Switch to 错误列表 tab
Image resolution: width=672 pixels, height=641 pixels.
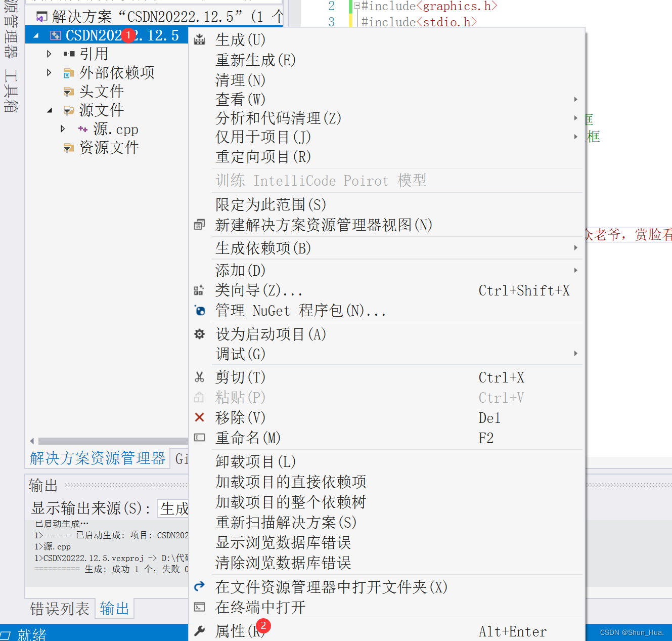[x=60, y=609]
